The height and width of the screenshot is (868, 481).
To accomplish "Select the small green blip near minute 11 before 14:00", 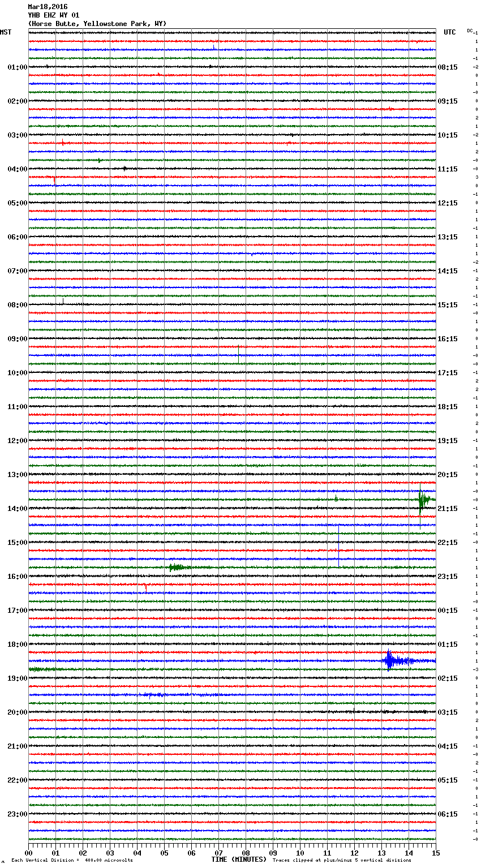I will coord(336,499).
